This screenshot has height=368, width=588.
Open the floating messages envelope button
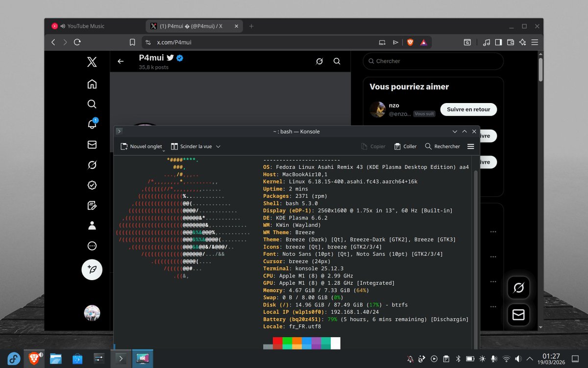point(518,314)
